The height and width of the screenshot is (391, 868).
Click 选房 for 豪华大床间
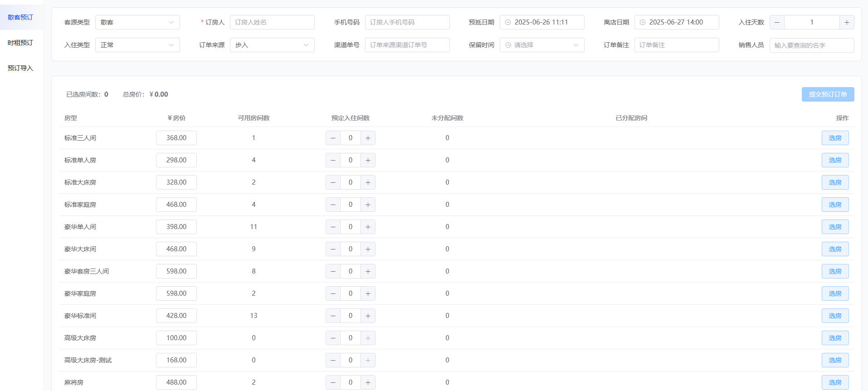point(835,249)
